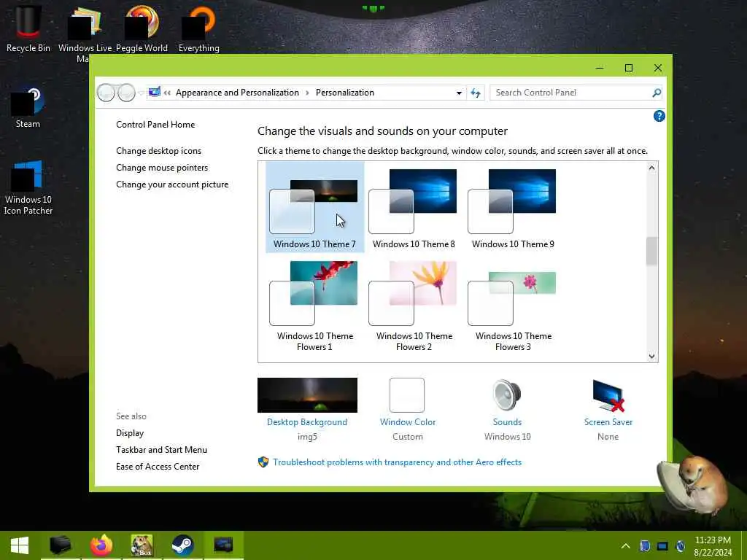Open the Windows Start button
This screenshot has height=560, width=747.
click(x=20, y=545)
